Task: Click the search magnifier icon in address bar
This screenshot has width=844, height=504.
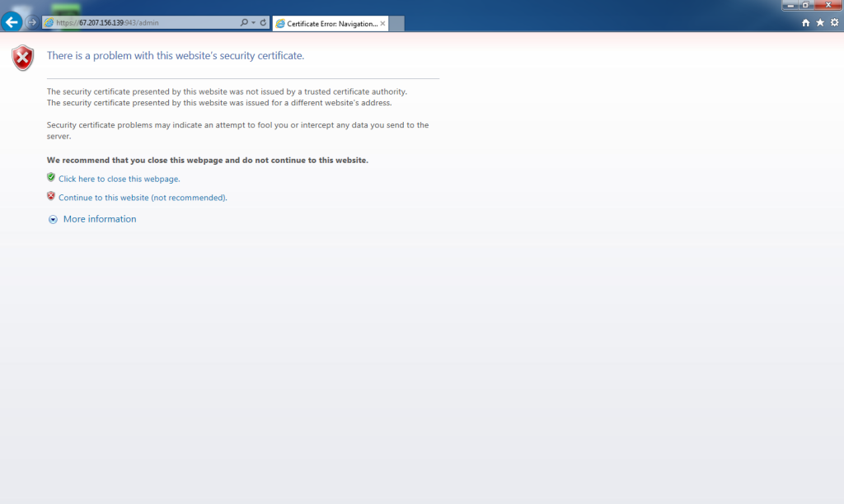Action: [244, 22]
